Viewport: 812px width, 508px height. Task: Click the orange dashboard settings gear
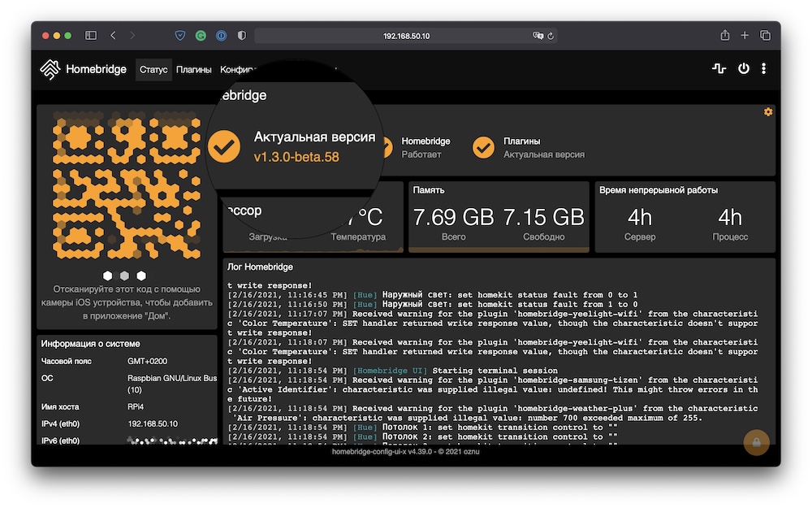pos(768,112)
